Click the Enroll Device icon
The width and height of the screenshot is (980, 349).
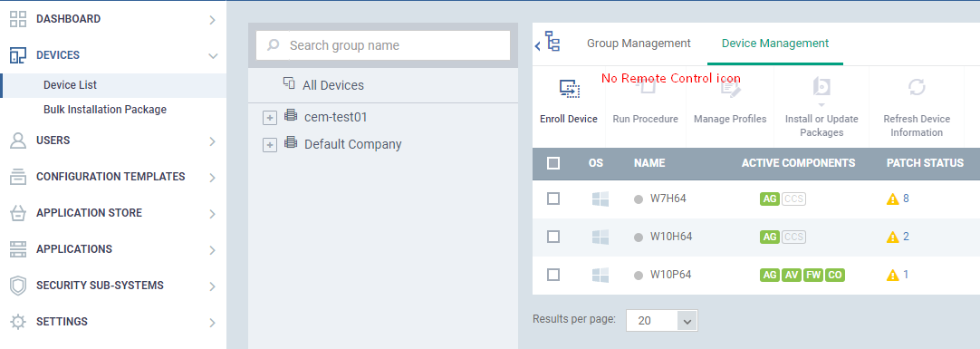pyautogui.click(x=570, y=90)
